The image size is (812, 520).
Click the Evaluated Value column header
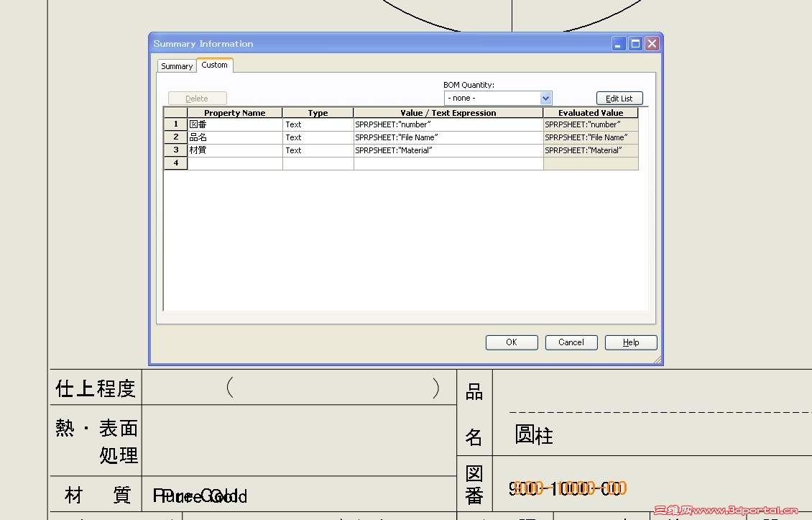click(591, 112)
